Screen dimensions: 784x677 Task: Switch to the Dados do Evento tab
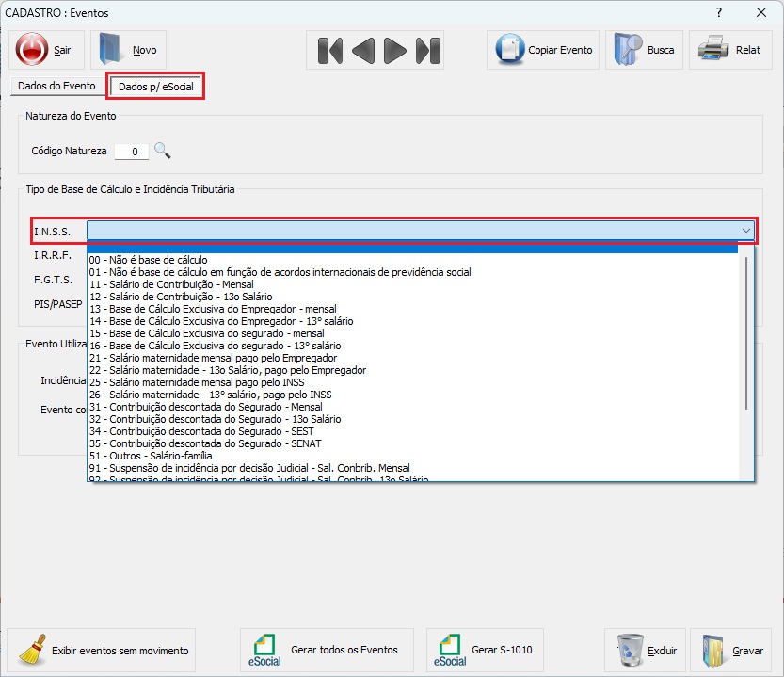click(56, 86)
